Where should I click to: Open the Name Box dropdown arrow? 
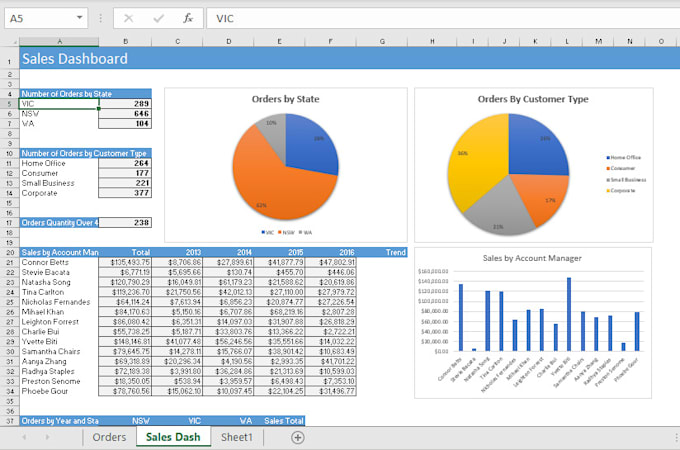tap(80, 18)
